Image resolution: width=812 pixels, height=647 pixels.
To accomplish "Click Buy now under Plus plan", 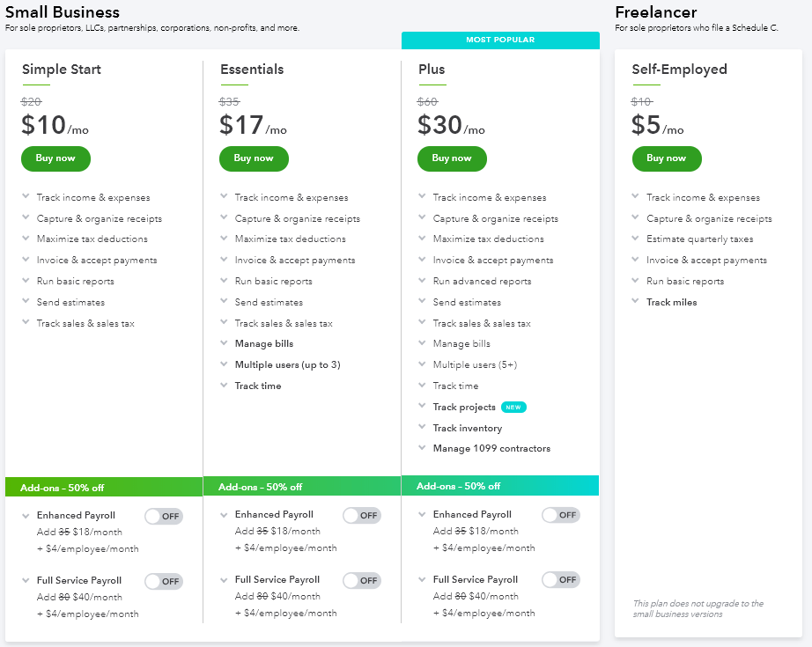I will pyautogui.click(x=452, y=158).
